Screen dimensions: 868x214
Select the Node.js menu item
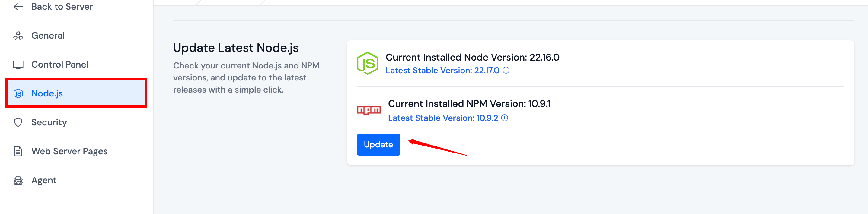76,93
